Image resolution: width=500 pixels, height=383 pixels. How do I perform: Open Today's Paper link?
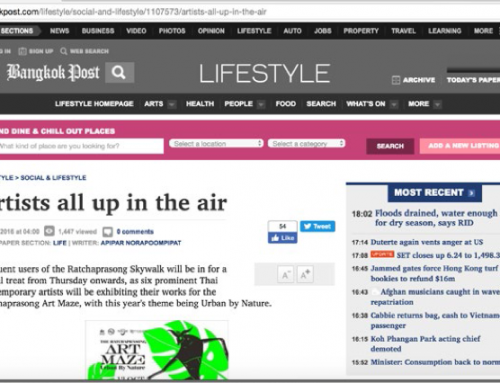473,80
